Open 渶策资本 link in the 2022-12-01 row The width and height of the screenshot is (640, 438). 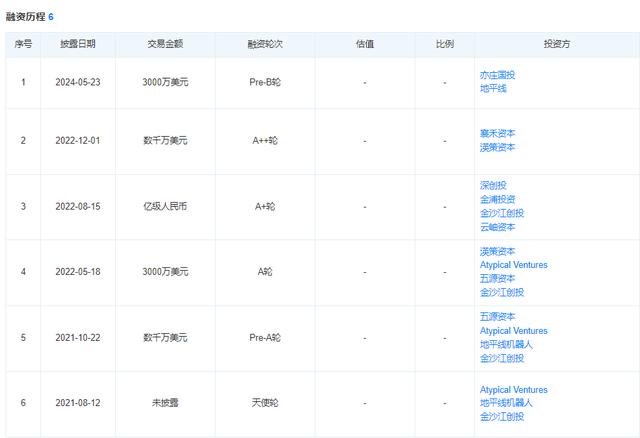(497, 147)
